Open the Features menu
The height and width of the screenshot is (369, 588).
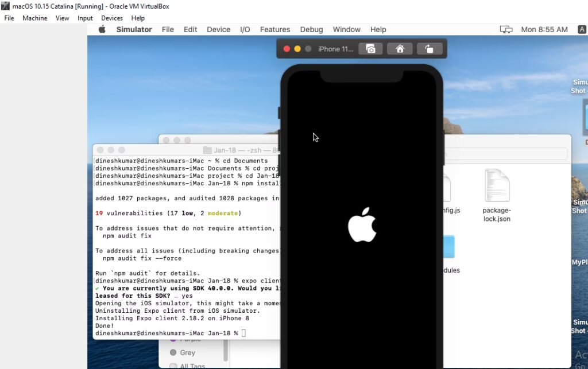tap(274, 29)
